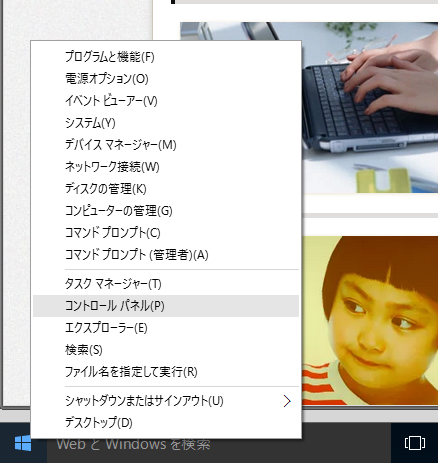Open イベント ビューアー(V)

[x=166, y=101]
